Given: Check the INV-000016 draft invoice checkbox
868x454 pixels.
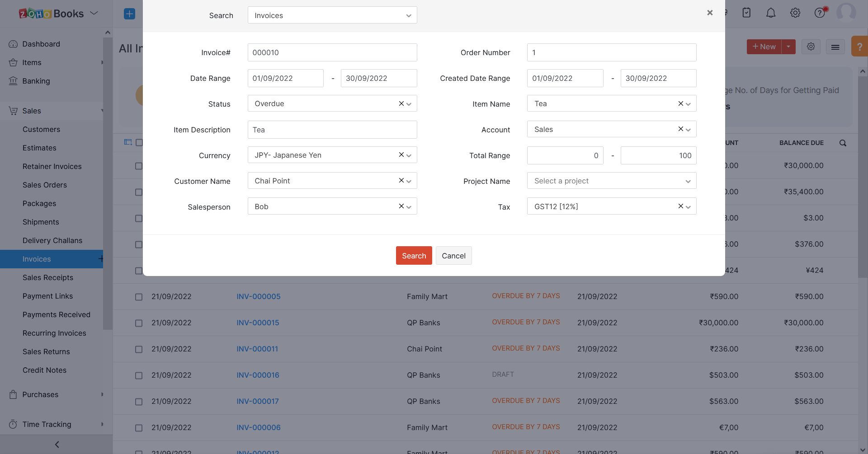Looking at the screenshot, I should pos(139,375).
